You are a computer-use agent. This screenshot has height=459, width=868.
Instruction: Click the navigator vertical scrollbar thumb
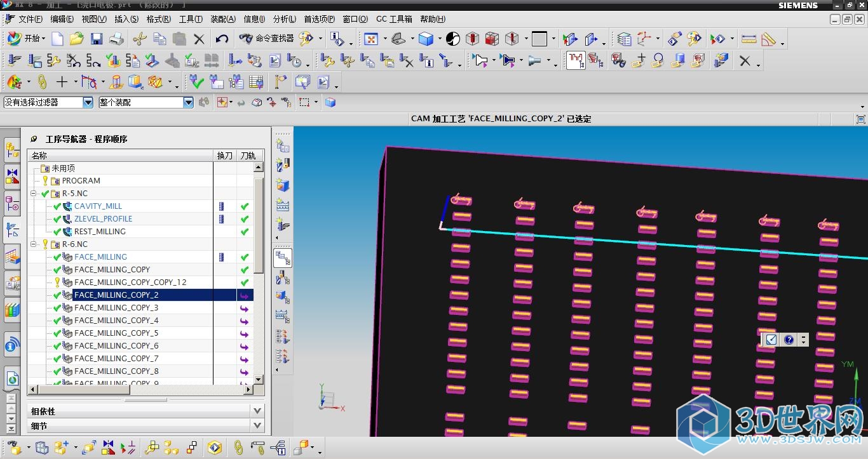coord(259,225)
